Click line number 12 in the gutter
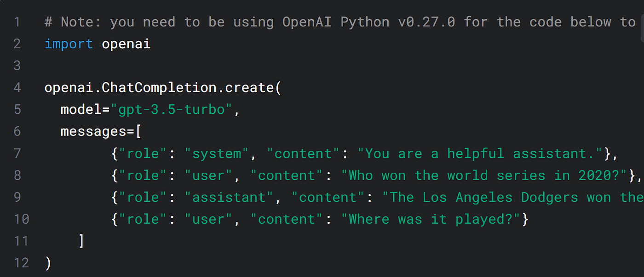 click(x=21, y=263)
